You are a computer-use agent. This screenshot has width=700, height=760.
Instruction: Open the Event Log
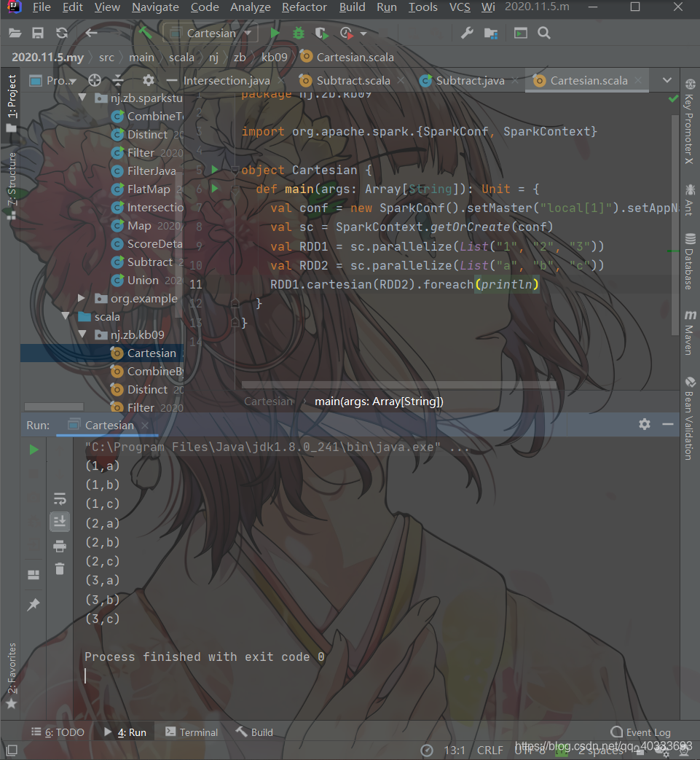coord(641,732)
